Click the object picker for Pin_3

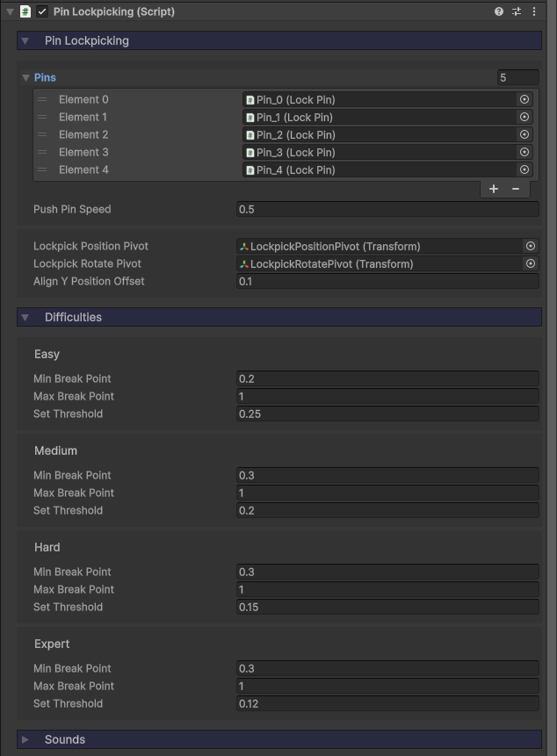pos(524,153)
